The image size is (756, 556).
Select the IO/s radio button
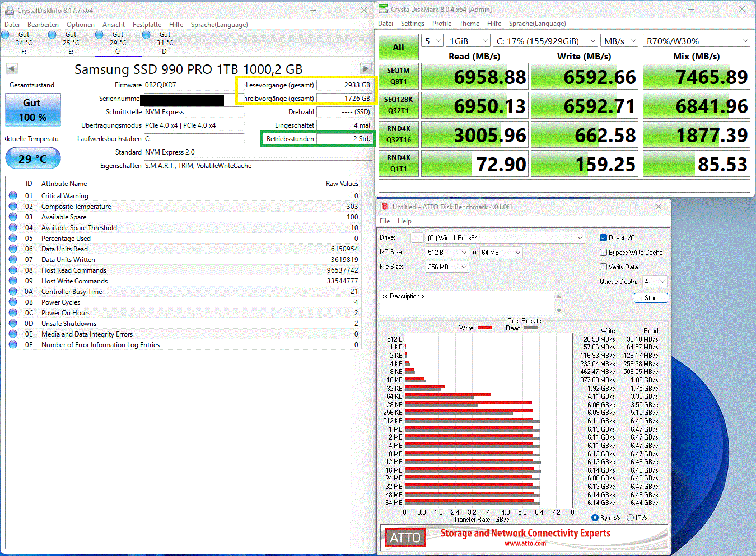click(x=630, y=518)
